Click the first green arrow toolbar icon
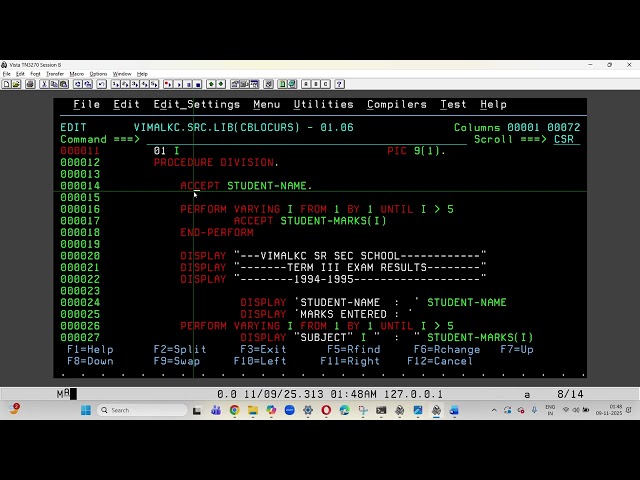Image resolution: width=640 pixels, height=480 pixels. (211, 84)
